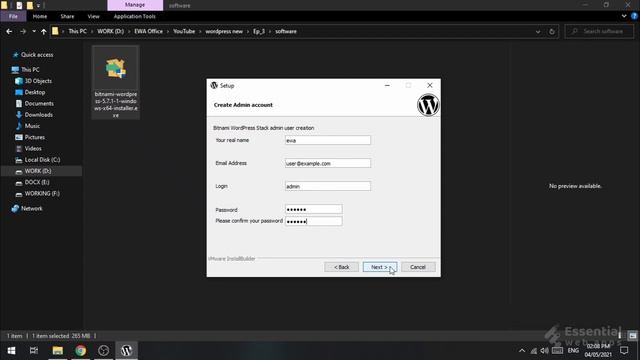Open Network in the sidebar
640x360 pixels.
[x=31, y=209]
